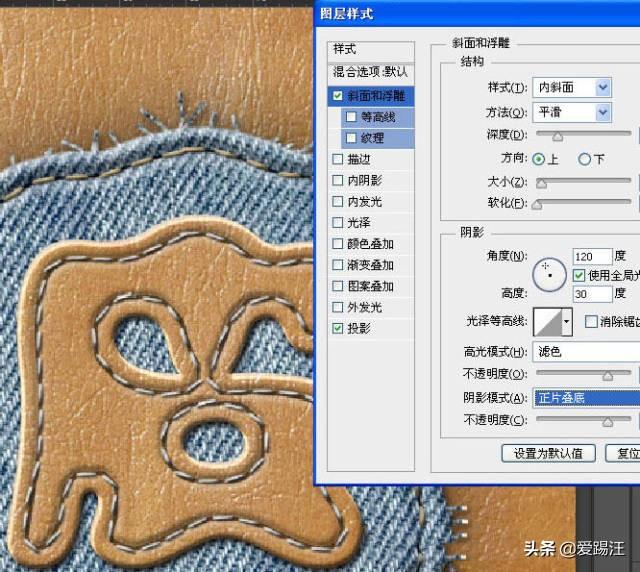Image resolution: width=640 pixels, height=572 pixels.
Task: Select the 上 up direction radio button
Action: pyautogui.click(x=539, y=159)
